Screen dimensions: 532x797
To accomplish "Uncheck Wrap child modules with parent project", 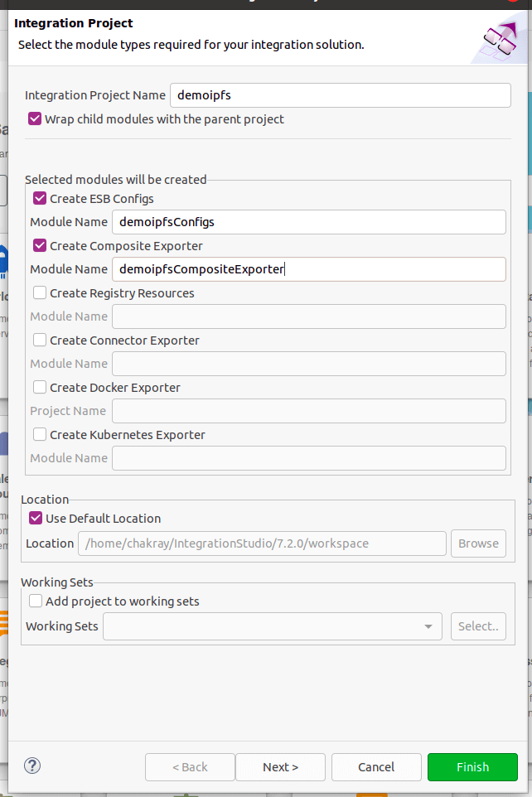I will click(35, 119).
